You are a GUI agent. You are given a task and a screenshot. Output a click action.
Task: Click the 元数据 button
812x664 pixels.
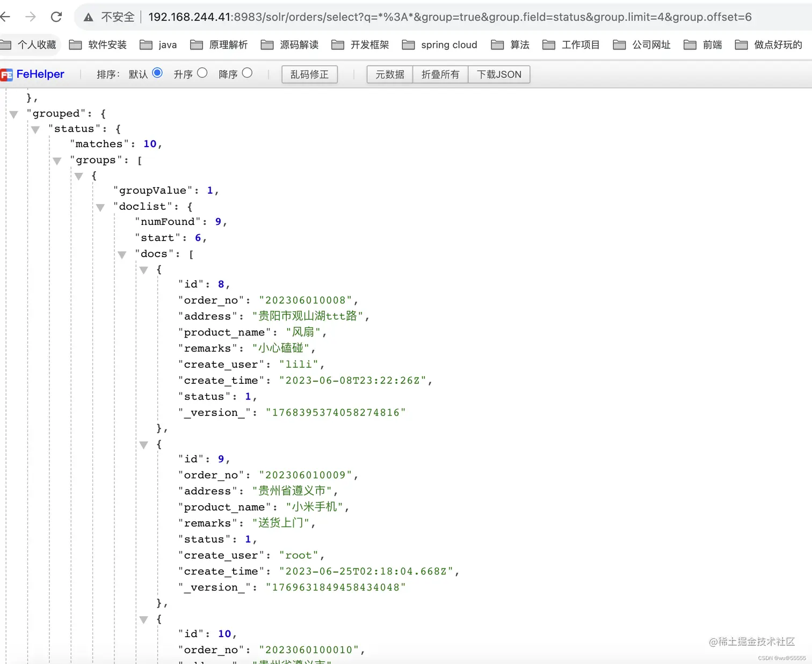click(x=390, y=75)
